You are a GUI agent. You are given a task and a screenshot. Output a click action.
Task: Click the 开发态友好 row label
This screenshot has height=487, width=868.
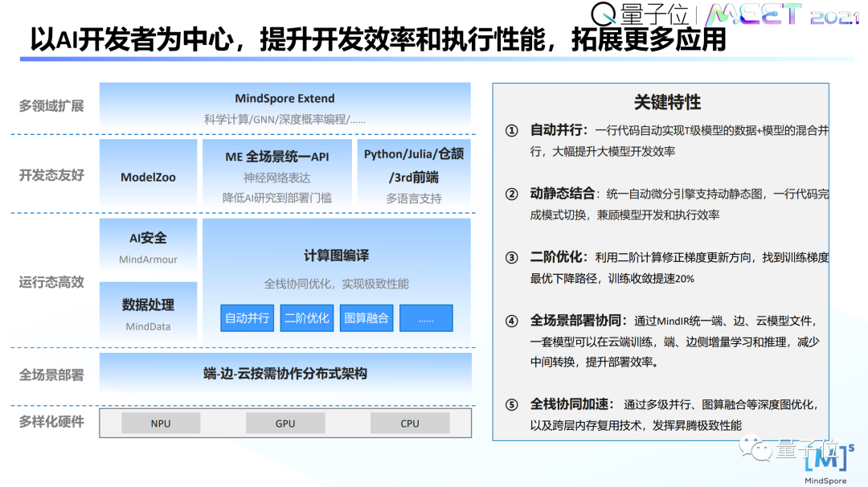pyautogui.click(x=51, y=175)
